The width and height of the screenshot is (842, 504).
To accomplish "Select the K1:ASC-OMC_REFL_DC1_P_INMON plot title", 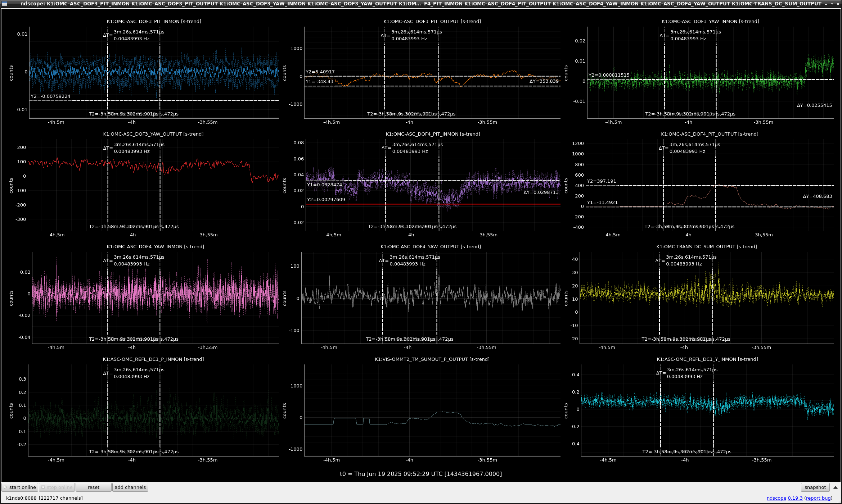I will click(153, 359).
